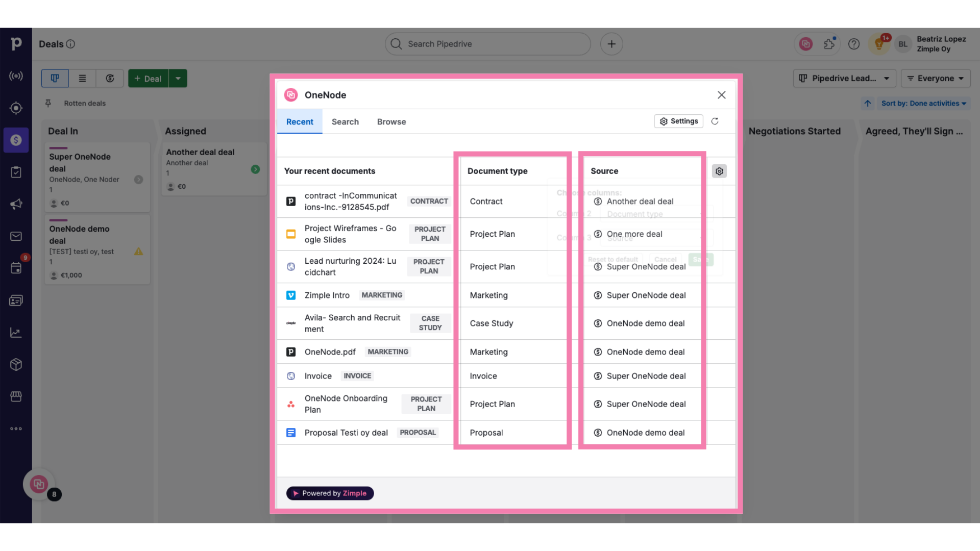Click Powered by Zimple badge

pos(330,493)
